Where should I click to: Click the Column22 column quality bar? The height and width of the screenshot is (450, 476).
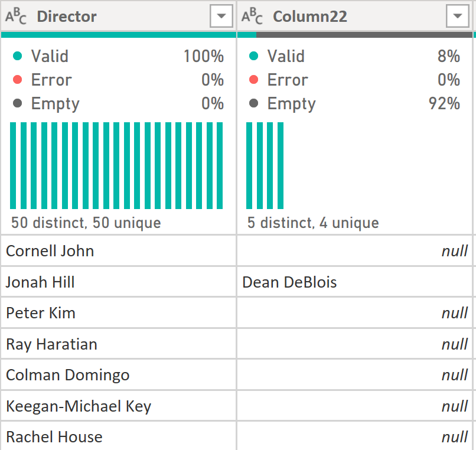coord(354,35)
